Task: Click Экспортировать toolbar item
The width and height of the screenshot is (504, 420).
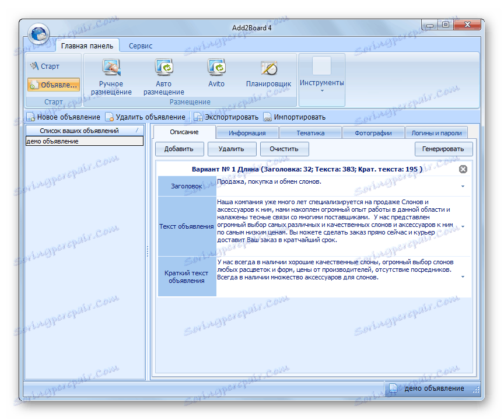Action: (226, 117)
